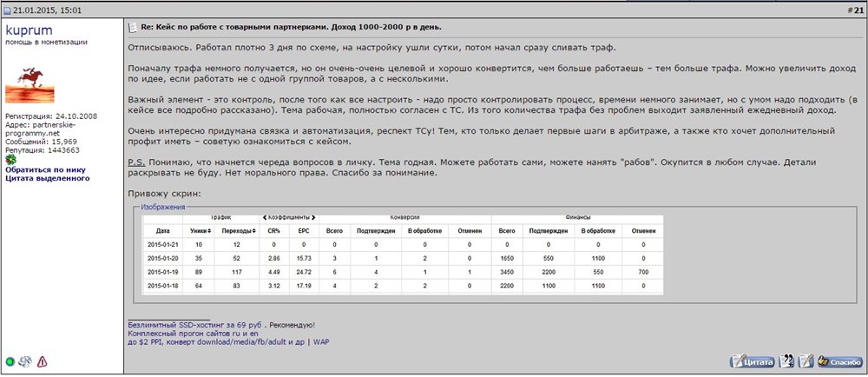Click the Привожу скрин: text line
This screenshot has height=377, width=868.
[x=163, y=194]
